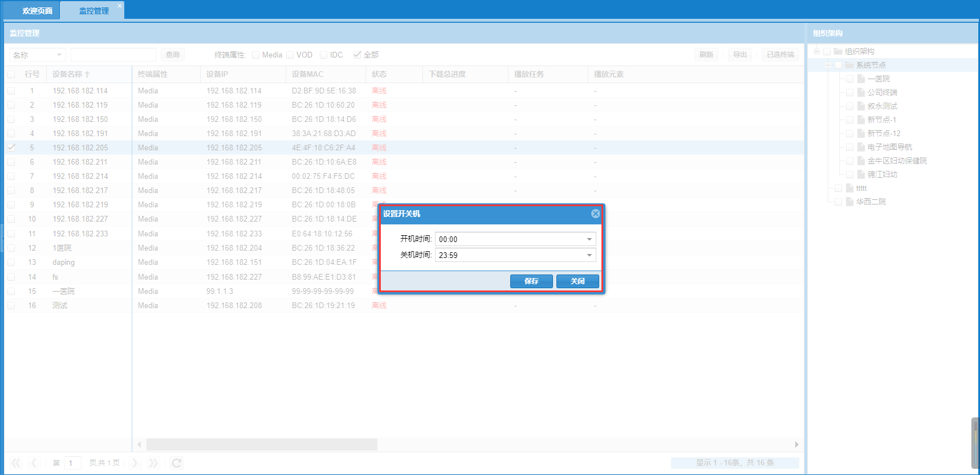Click the 关机时间 field showing 23:59
Viewport: 980px width, 475px height.
pyautogui.click(x=515, y=255)
